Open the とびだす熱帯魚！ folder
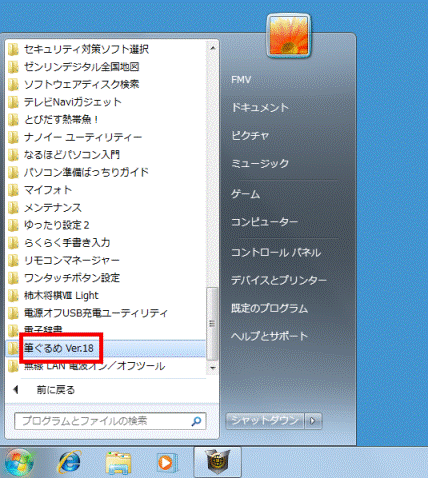The width and height of the screenshot is (428, 478). pos(106,120)
